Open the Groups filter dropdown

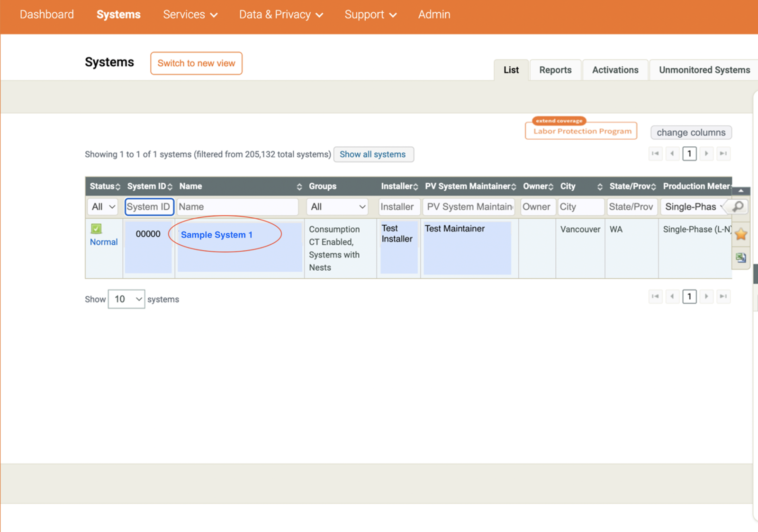(337, 207)
